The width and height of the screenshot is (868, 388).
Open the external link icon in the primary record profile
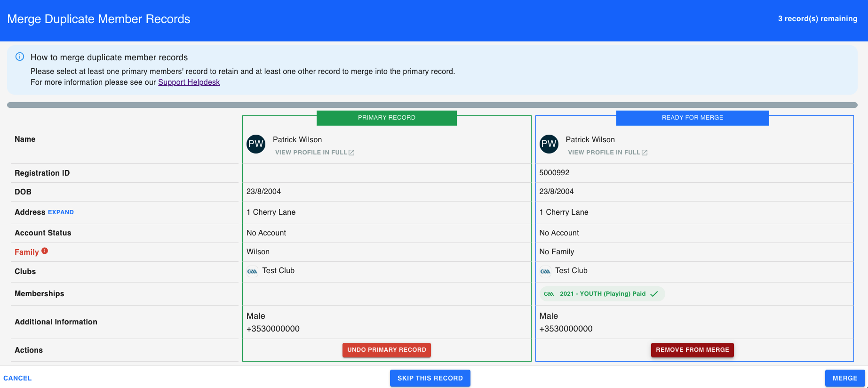[x=351, y=153]
